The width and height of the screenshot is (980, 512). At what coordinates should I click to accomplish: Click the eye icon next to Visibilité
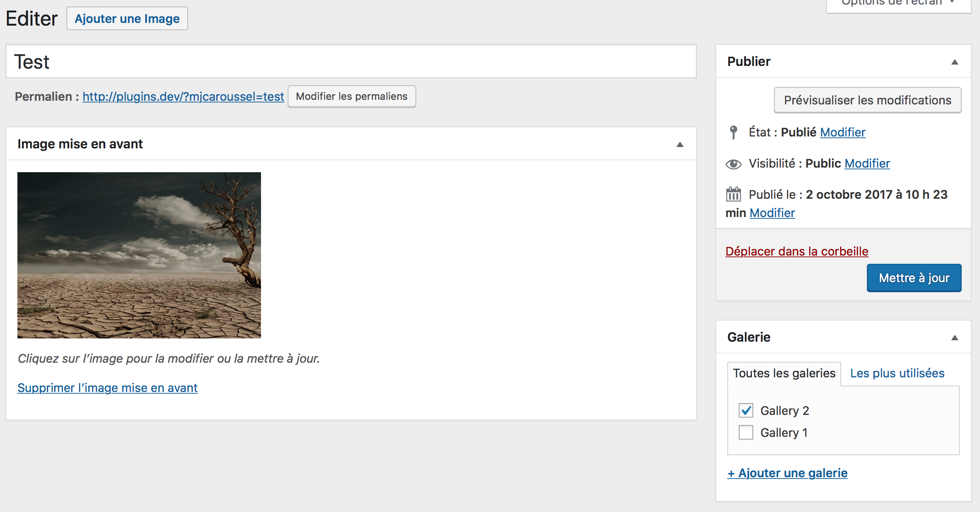733,164
